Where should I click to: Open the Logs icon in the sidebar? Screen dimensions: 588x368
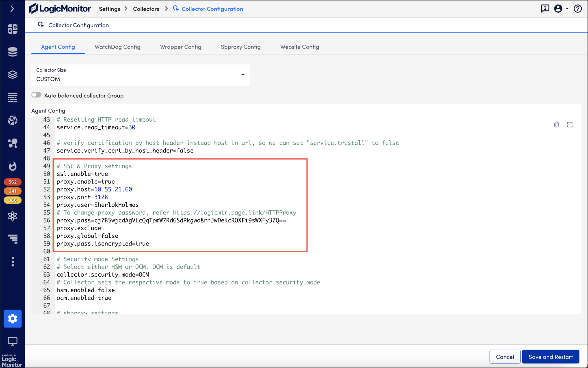(x=13, y=97)
